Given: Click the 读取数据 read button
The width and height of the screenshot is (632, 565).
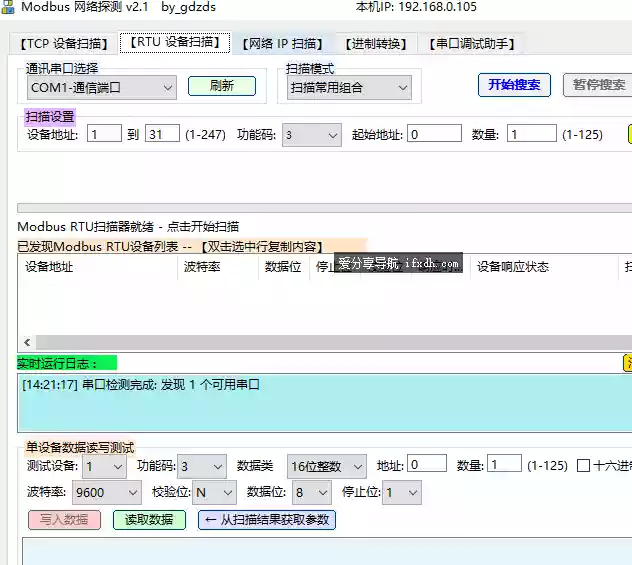Looking at the screenshot, I should [149, 520].
